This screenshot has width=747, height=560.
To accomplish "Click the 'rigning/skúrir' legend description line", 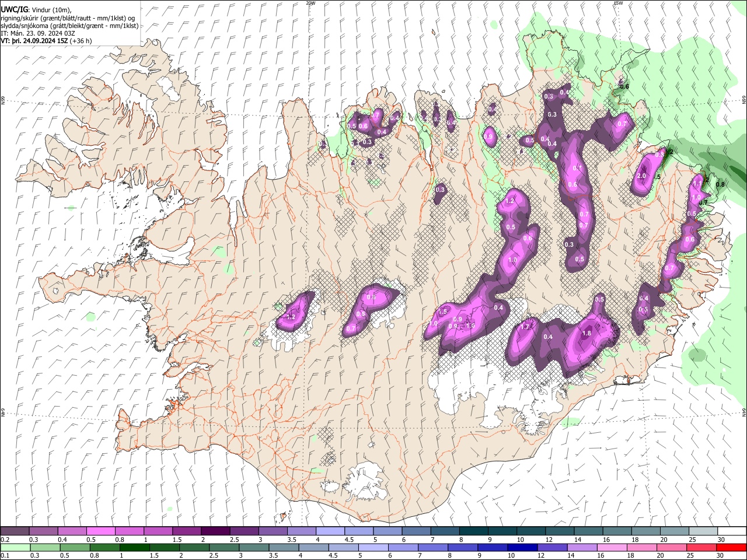I will (x=68, y=18).
